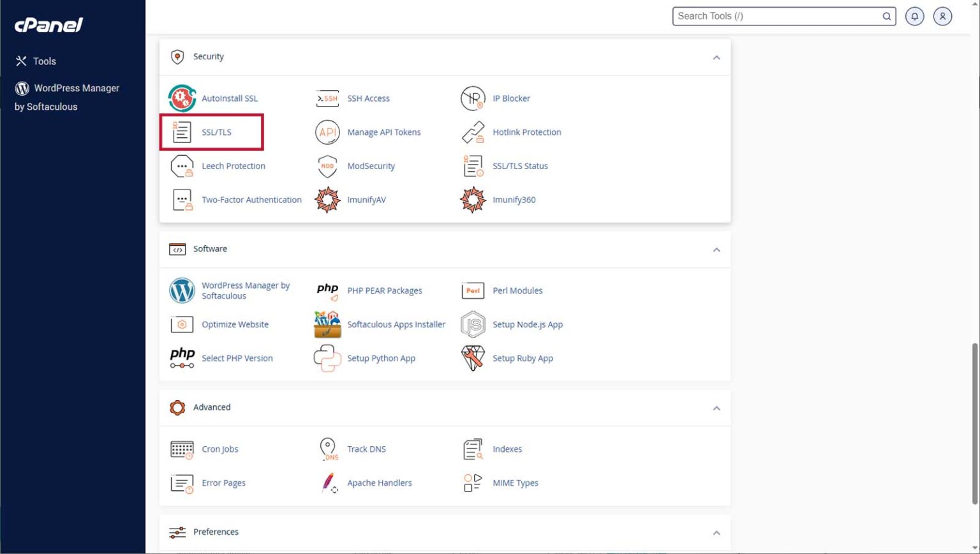Open the IP Blocker icon

click(473, 98)
